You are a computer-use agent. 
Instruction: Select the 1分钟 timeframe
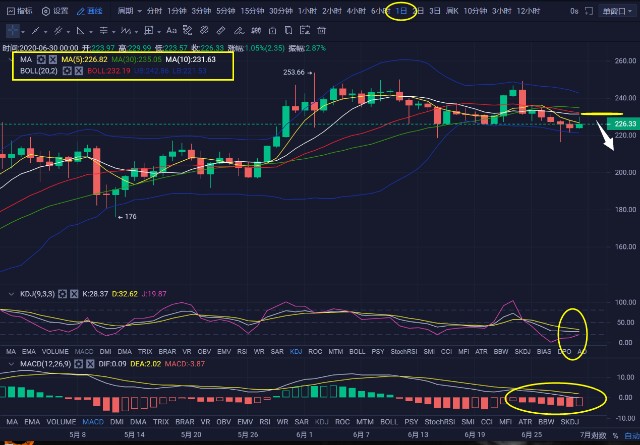pos(177,11)
